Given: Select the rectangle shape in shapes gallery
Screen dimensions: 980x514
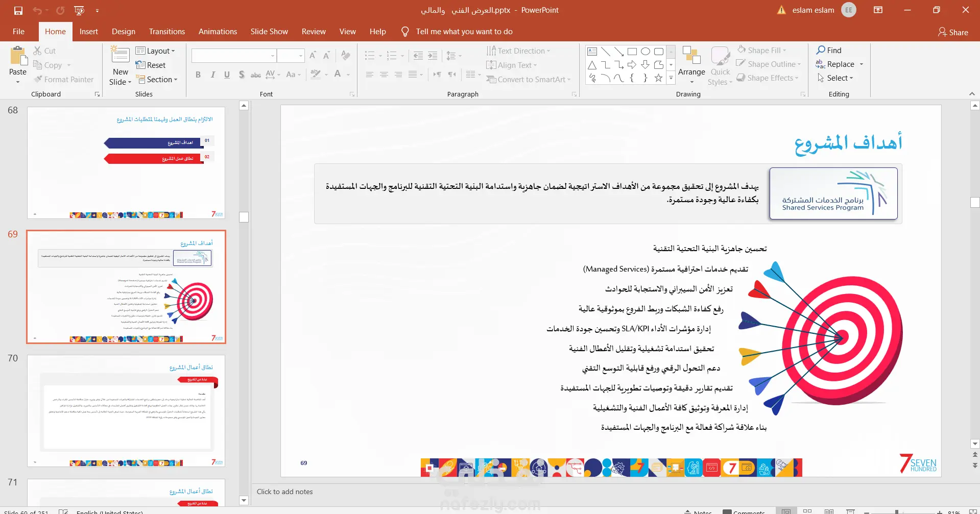Looking at the screenshot, I should click(632, 51).
